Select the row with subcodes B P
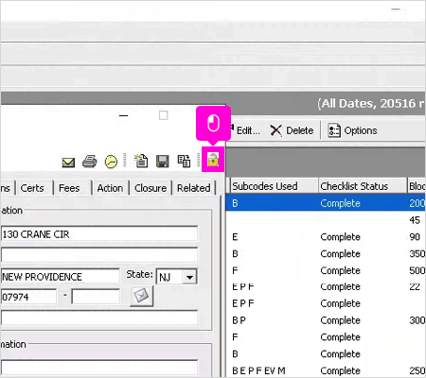This screenshot has height=378, width=426. coord(326,320)
